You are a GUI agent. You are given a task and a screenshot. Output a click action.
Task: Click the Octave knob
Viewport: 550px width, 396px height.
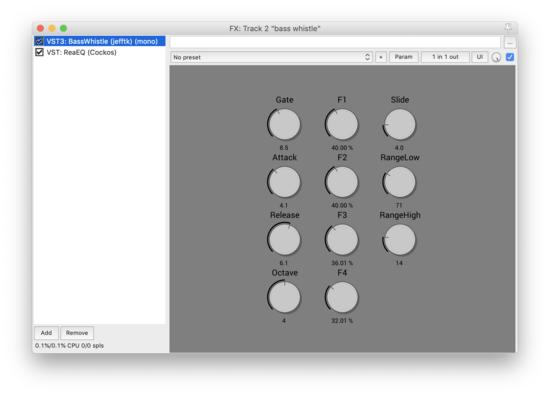284,297
